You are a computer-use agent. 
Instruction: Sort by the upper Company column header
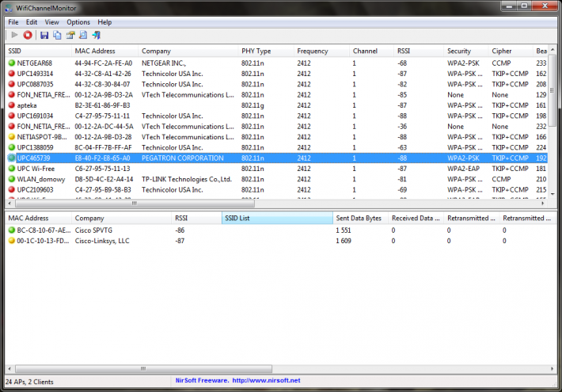(188, 51)
